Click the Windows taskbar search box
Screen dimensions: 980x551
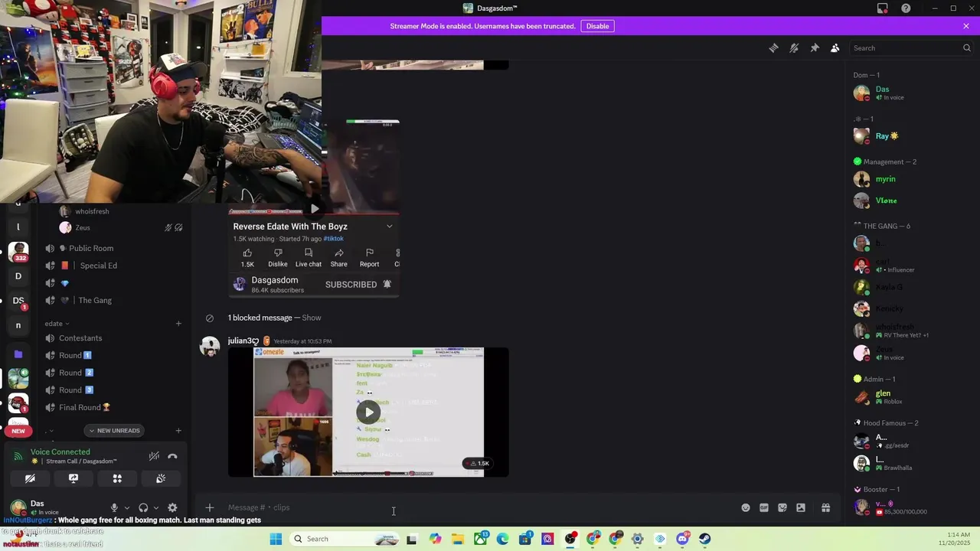(345, 539)
